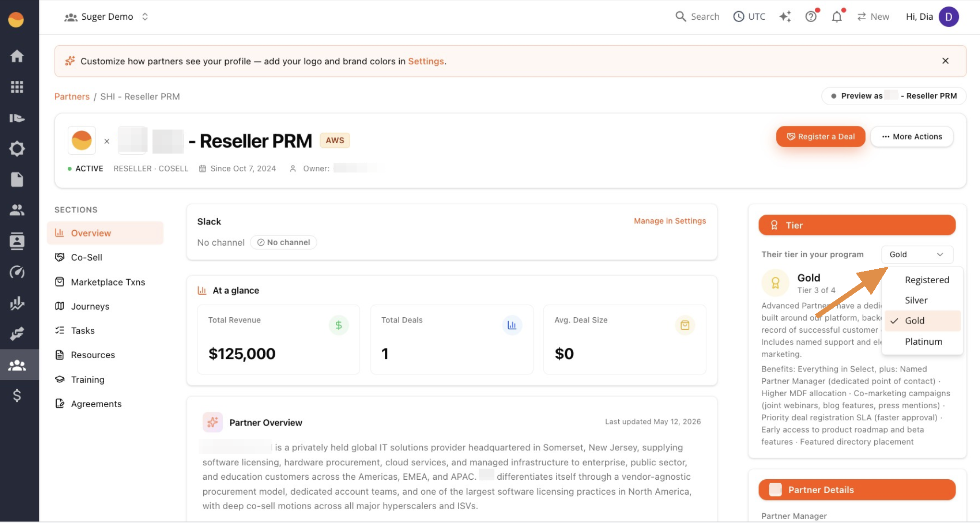Open the More Actions menu
This screenshot has height=523, width=980.
912,137
